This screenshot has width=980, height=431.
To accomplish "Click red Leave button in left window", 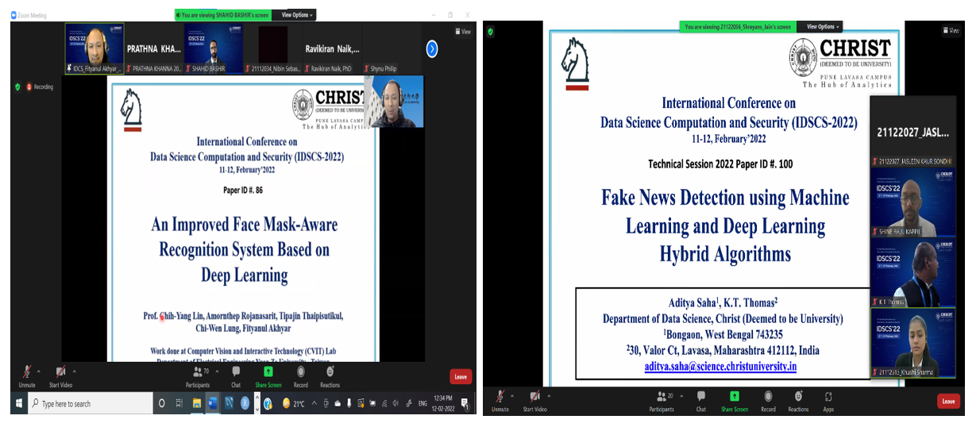I will point(461,376).
